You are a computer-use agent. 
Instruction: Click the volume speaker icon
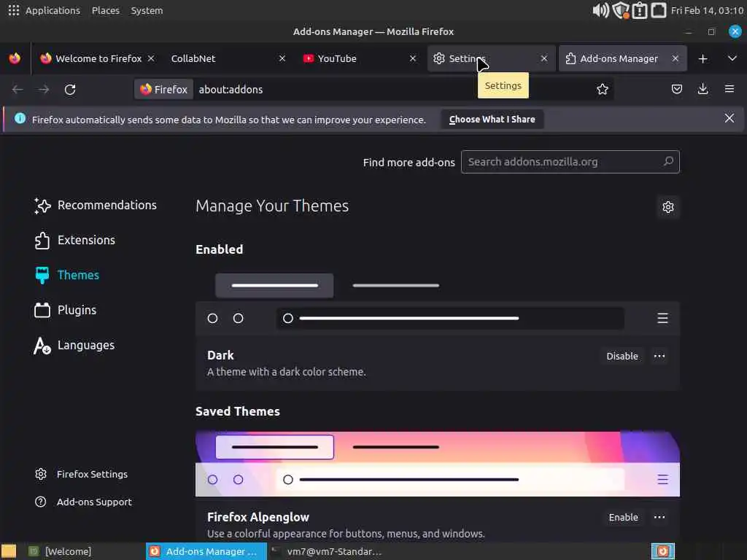pyautogui.click(x=600, y=10)
